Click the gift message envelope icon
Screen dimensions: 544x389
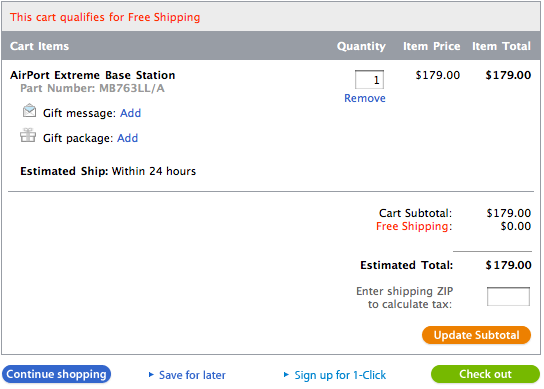29,111
